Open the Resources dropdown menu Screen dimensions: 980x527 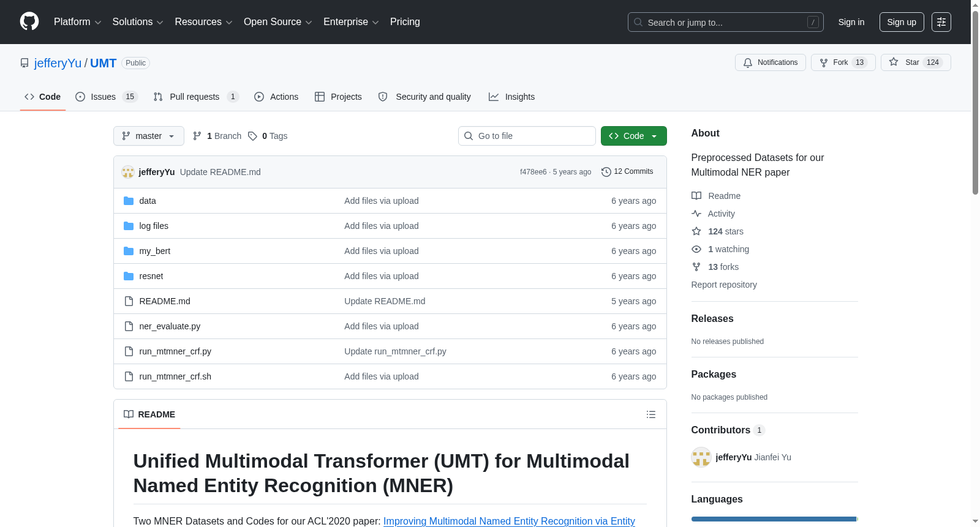[x=203, y=22]
